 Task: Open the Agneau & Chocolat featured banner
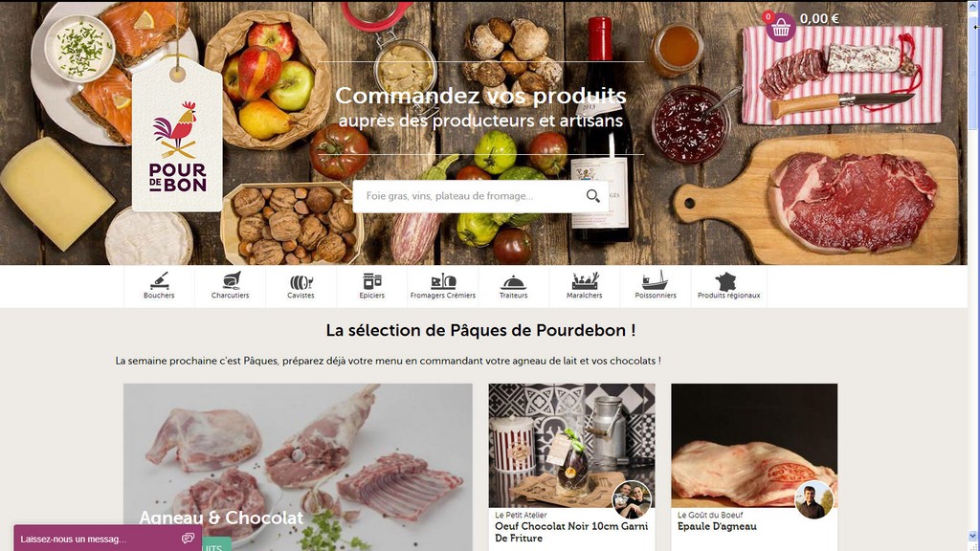(298, 467)
